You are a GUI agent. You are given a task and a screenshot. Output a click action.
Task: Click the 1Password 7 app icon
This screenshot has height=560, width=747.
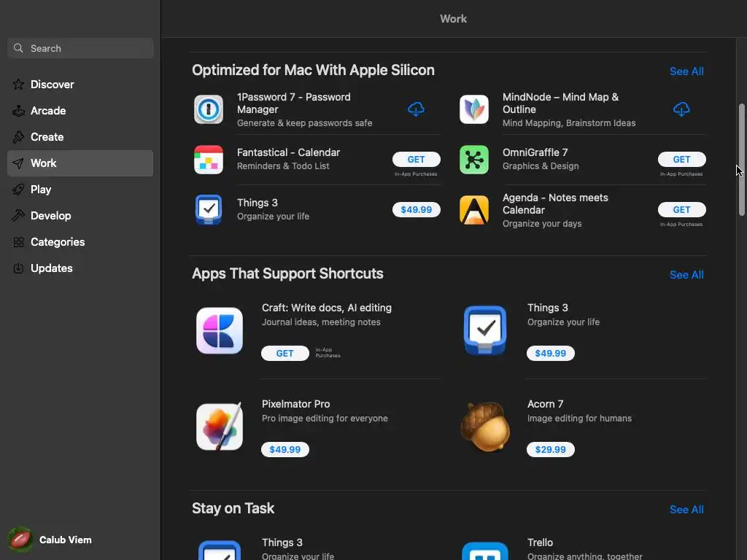209,109
